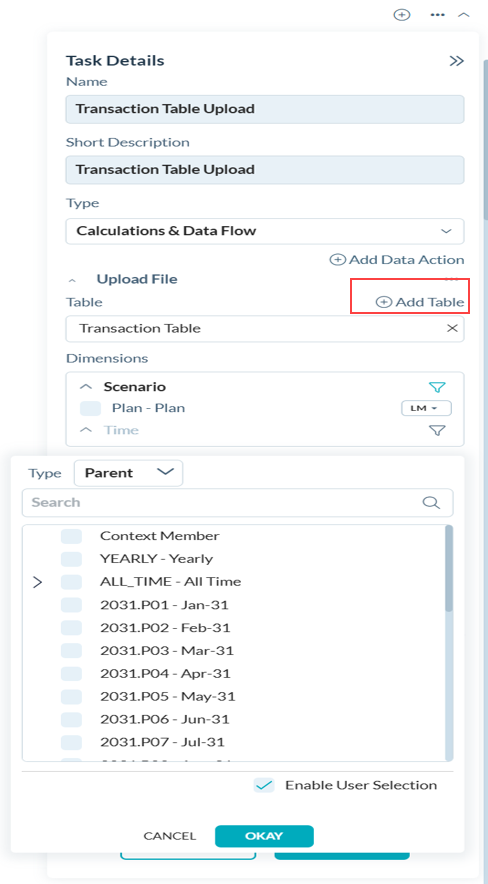488x884 pixels.
Task: Click the plus icon beside Add Table
Action: [383, 302]
